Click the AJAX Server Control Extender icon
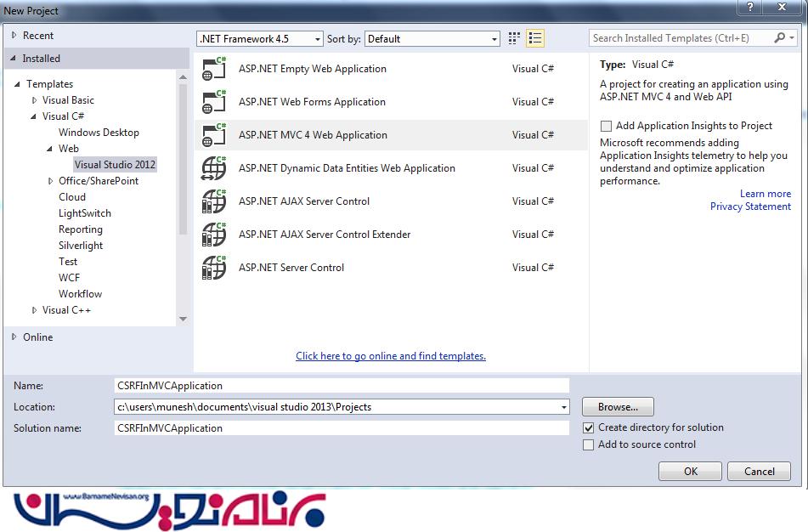 pos(214,234)
